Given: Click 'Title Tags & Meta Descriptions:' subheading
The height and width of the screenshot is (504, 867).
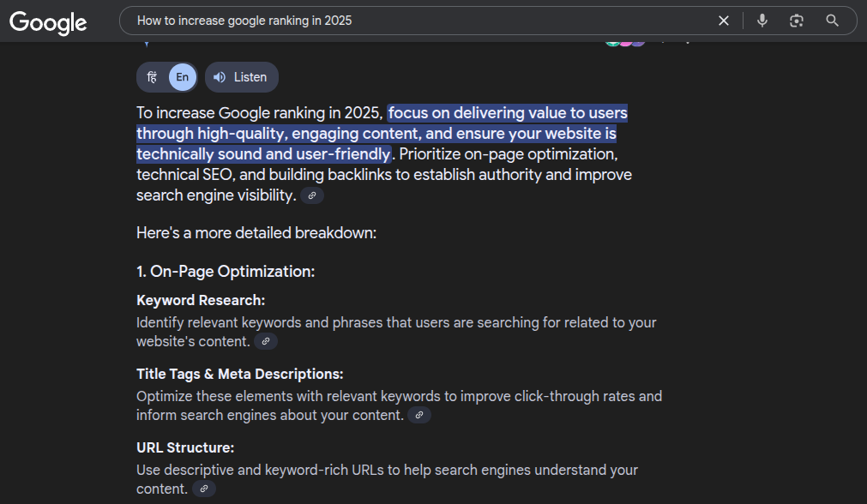Looking at the screenshot, I should (x=239, y=375).
